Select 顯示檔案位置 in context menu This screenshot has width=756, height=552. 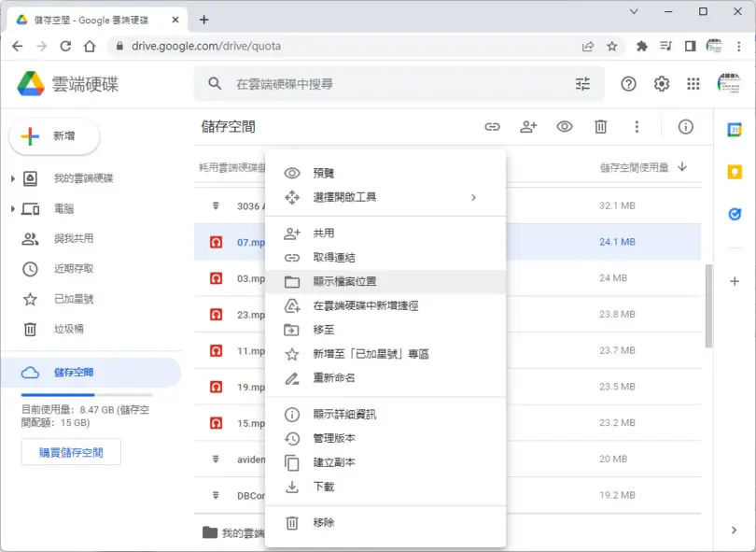[x=385, y=281]
